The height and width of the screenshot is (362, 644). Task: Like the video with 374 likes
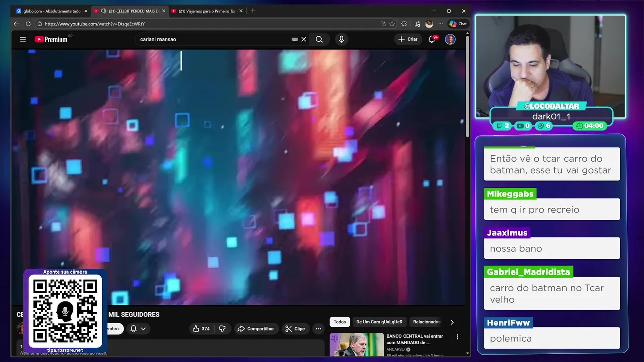click(201, 329)
